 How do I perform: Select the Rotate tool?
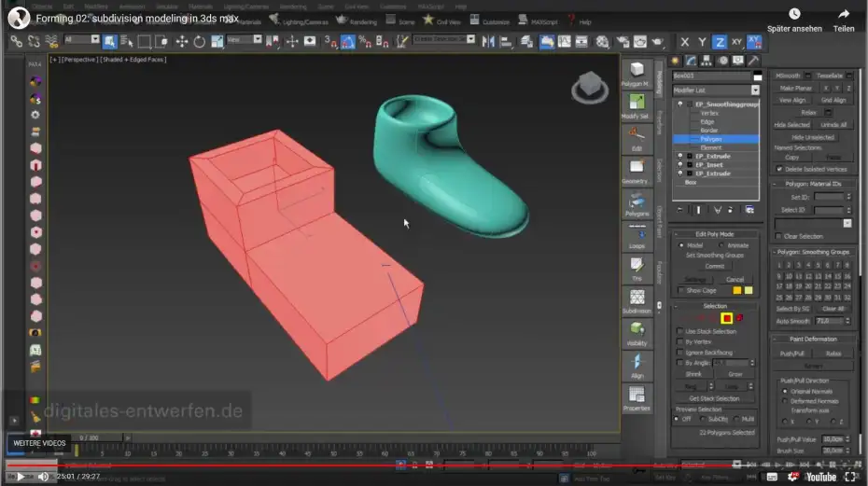click(x=200, y=42)
